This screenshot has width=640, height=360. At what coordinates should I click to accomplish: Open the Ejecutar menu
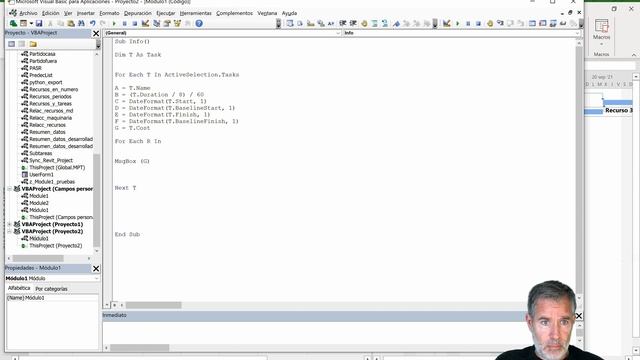166,13
